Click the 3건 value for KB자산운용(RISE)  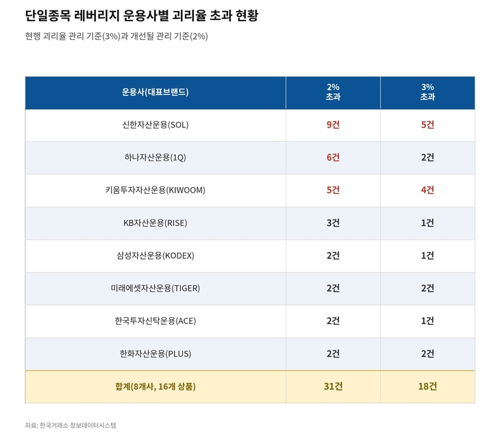coord(333,223)
